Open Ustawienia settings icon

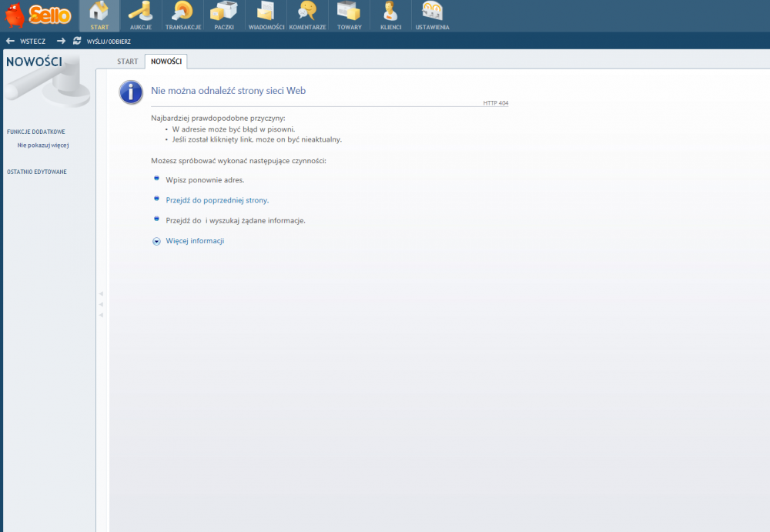coord(432,13)
